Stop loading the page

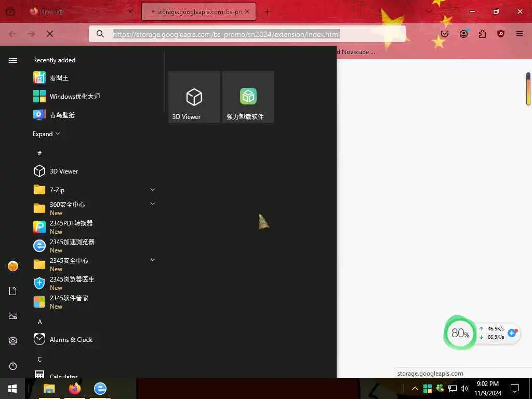[50, 34]
